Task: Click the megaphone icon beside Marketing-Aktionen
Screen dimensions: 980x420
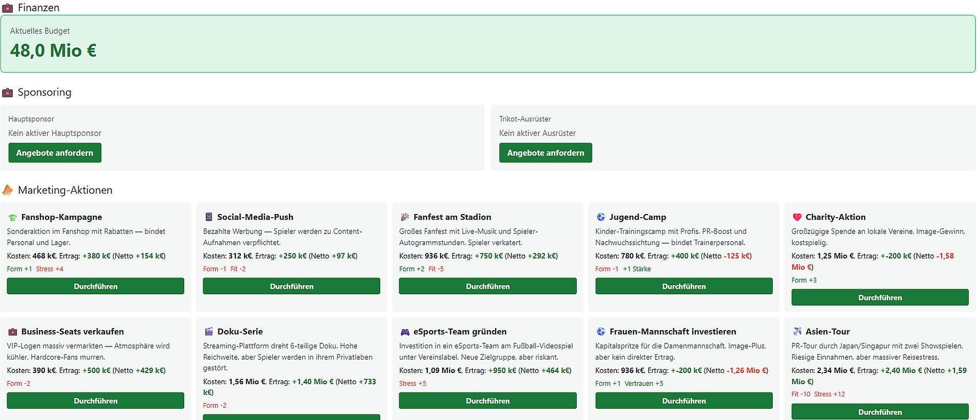Action: (8, 190)
